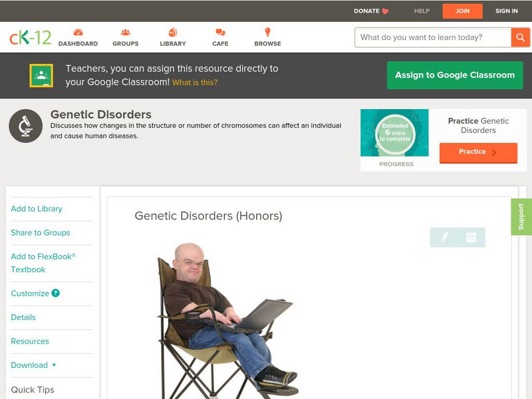Select Details in the sidebar

coord(23,317)
